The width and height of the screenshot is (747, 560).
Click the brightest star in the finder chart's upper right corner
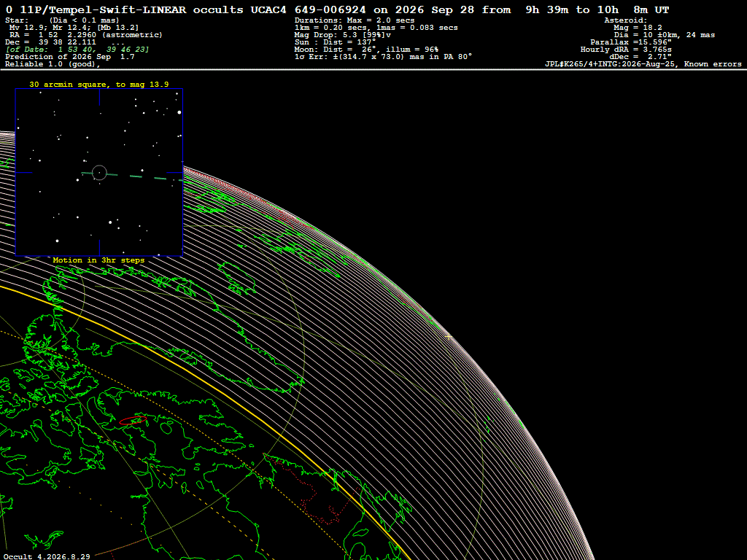click(x=179, y=112)
